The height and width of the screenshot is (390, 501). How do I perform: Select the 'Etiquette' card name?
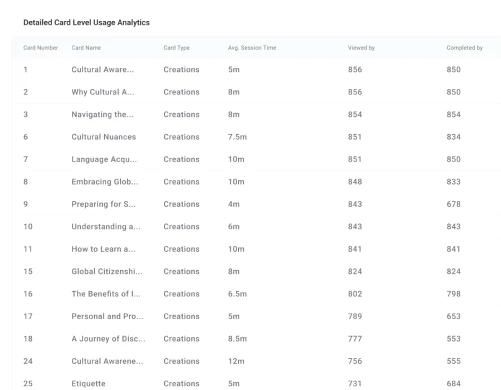[88, 384]
